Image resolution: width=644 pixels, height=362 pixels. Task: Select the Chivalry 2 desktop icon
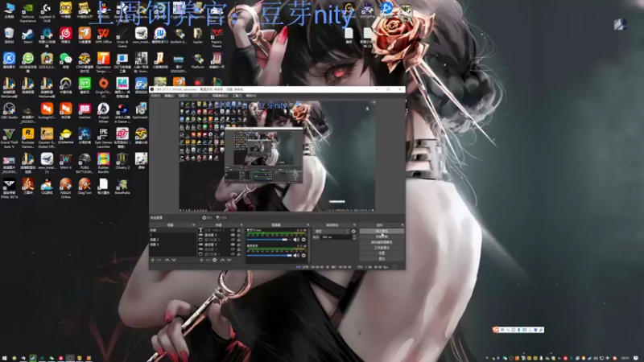122,162
